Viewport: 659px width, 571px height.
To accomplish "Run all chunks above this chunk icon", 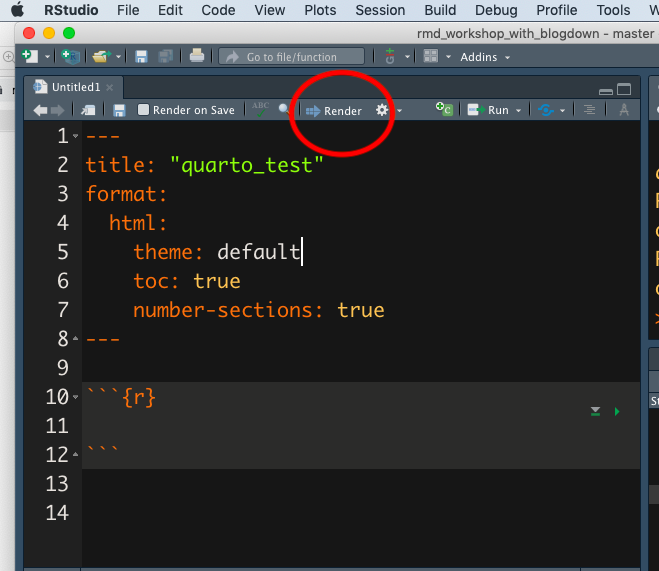I will (x=595, y=411).
